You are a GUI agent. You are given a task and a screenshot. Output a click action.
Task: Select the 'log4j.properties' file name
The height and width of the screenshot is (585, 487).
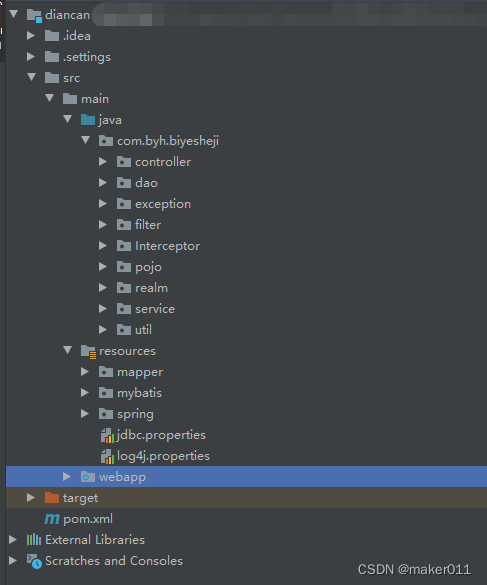click(163, 456)
